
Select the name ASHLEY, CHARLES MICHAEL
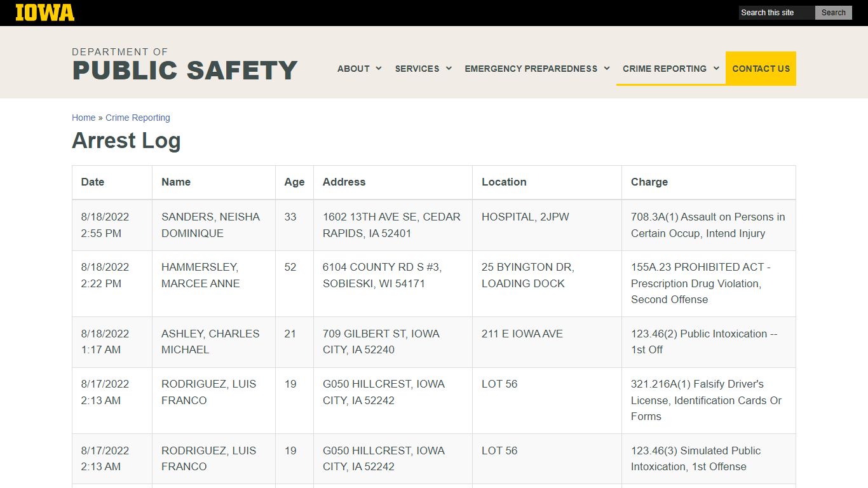[210, 342]
